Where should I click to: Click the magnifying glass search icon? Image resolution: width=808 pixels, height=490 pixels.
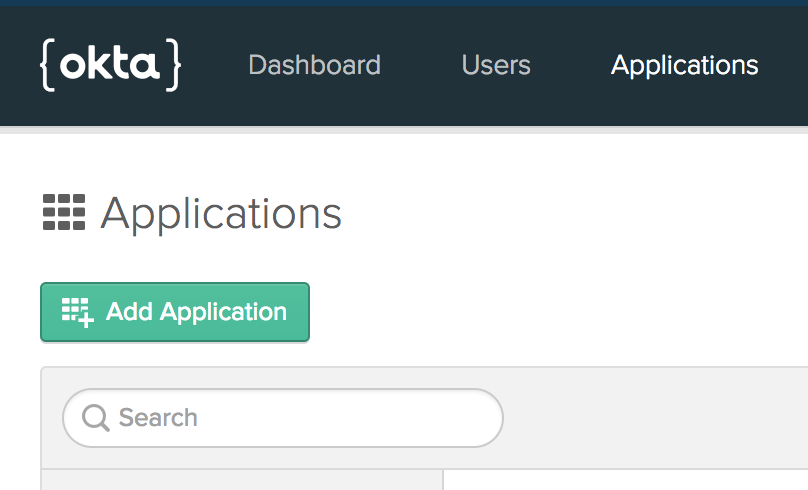96,418
